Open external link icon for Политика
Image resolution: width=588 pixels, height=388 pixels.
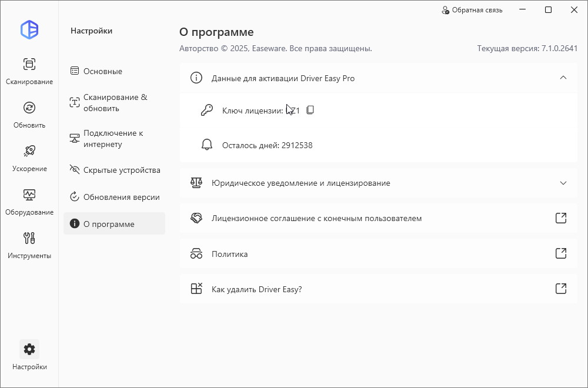pyautogui.click(x=561, y=253)
